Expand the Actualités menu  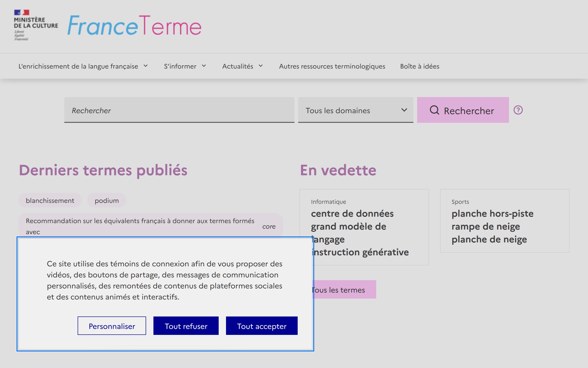(243, 66)
